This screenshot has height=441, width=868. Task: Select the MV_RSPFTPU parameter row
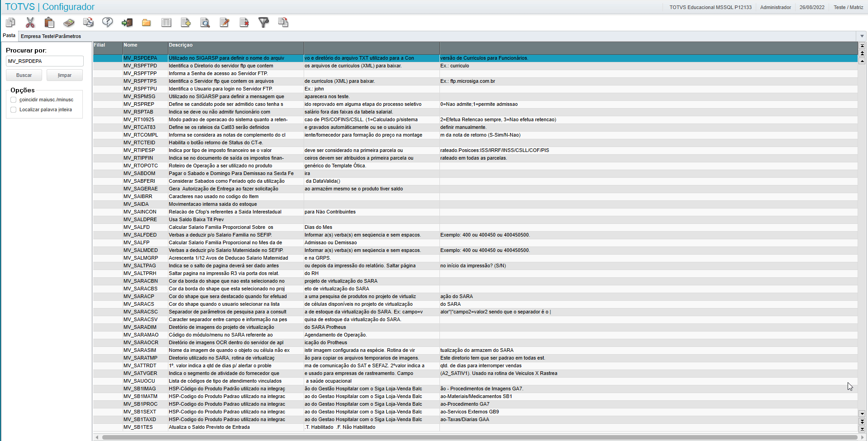475,89
